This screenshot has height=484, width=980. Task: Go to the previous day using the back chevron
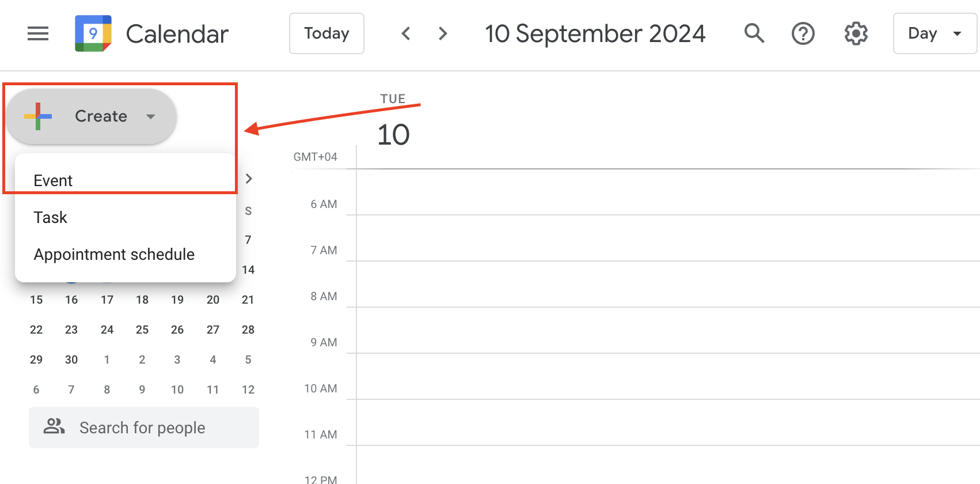pos(406,33)
